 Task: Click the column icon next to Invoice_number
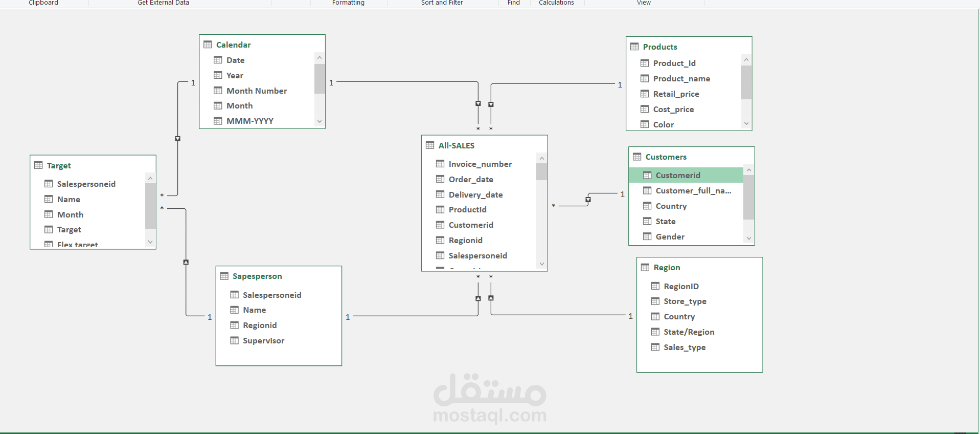(440, 164)
